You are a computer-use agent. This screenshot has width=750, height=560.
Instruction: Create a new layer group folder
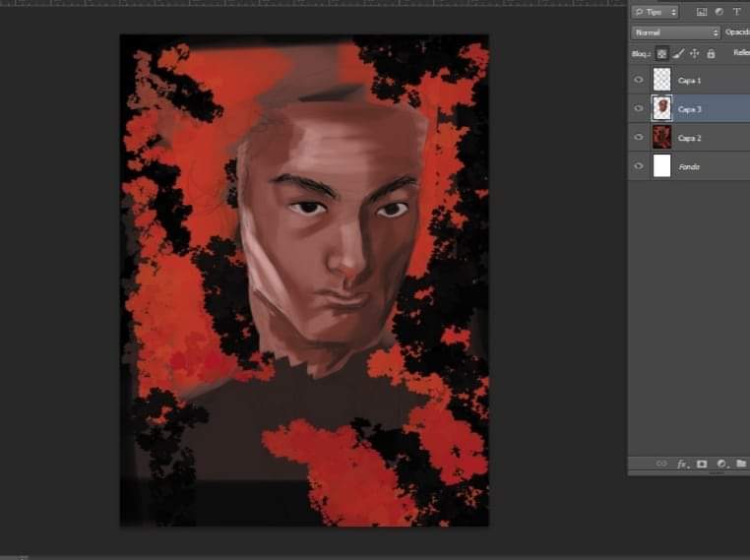(x=741, y=464)
